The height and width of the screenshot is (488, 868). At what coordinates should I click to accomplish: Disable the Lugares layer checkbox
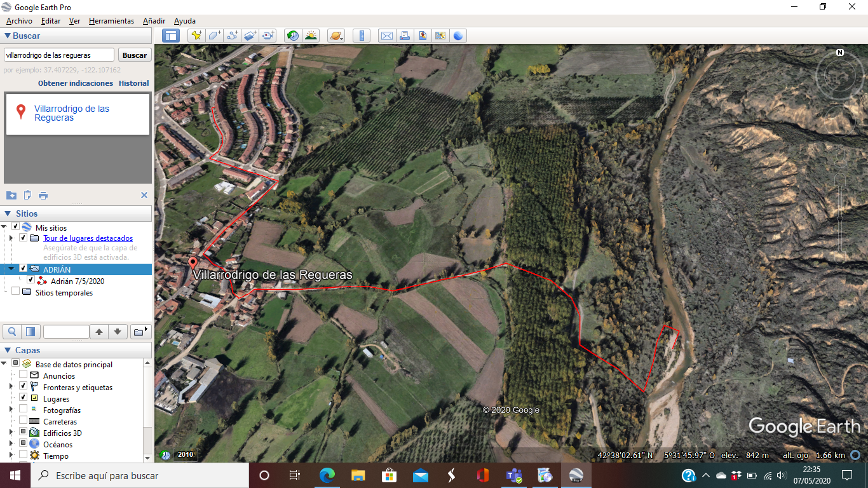coord(24,398)
